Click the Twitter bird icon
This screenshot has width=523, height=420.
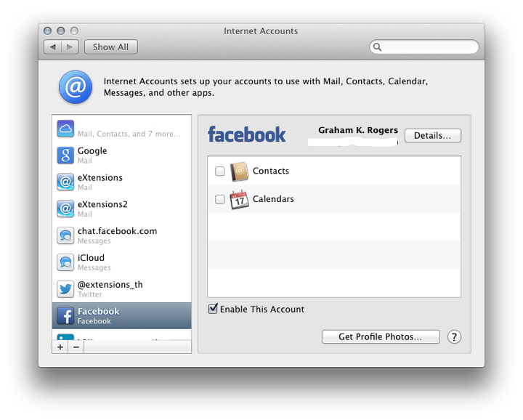(65, 289)
